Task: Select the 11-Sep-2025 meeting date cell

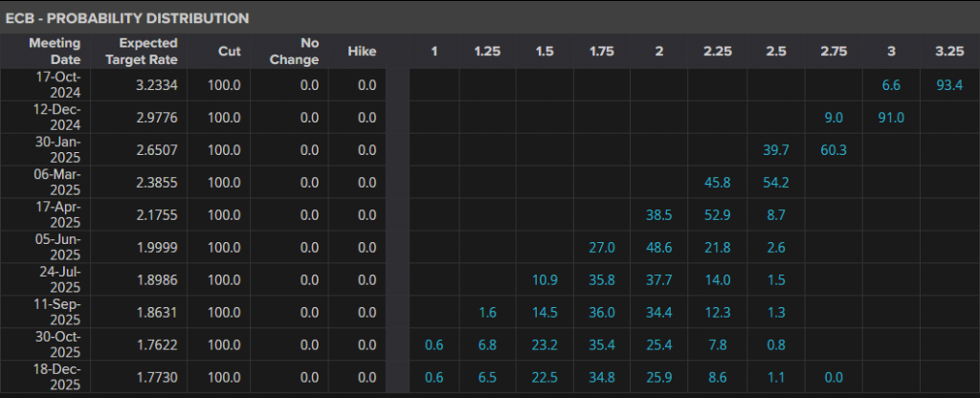Action: pos(46,312)
